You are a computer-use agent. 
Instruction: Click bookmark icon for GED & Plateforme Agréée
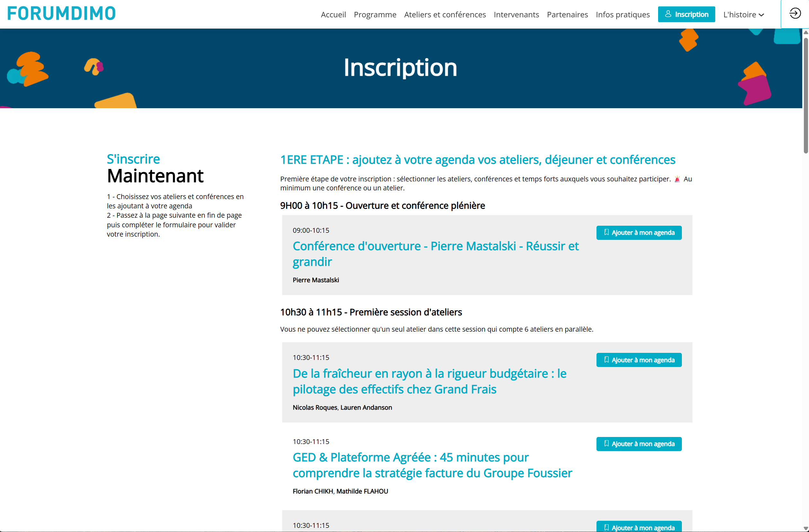pos(606,444)
